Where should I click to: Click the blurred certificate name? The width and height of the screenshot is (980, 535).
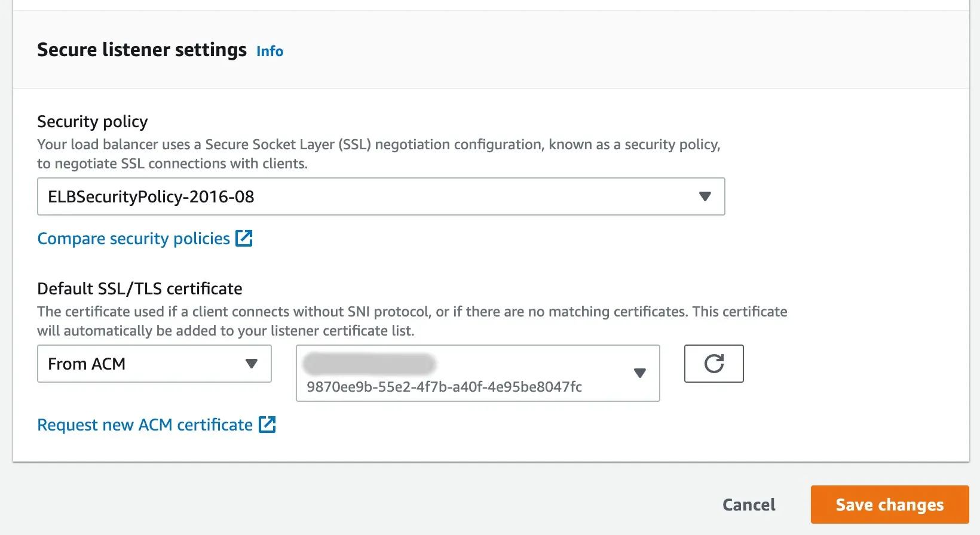pyautogui.click(x=369, y=363)
